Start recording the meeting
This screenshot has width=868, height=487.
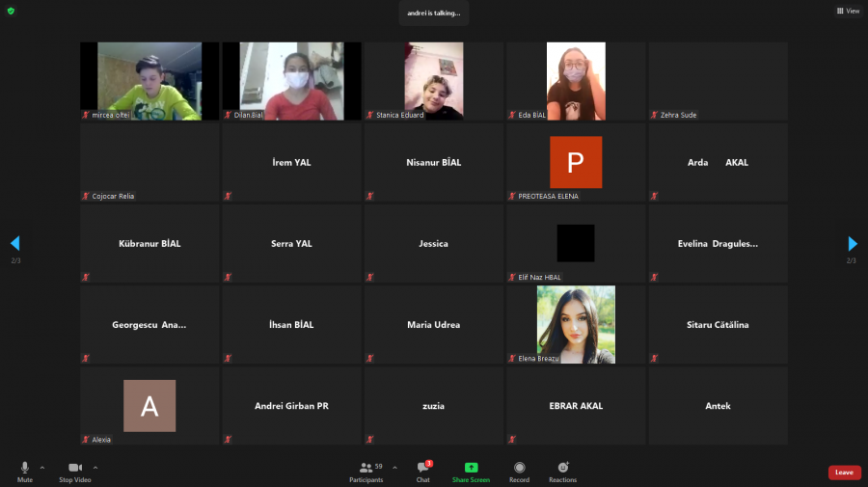(519, 472)
